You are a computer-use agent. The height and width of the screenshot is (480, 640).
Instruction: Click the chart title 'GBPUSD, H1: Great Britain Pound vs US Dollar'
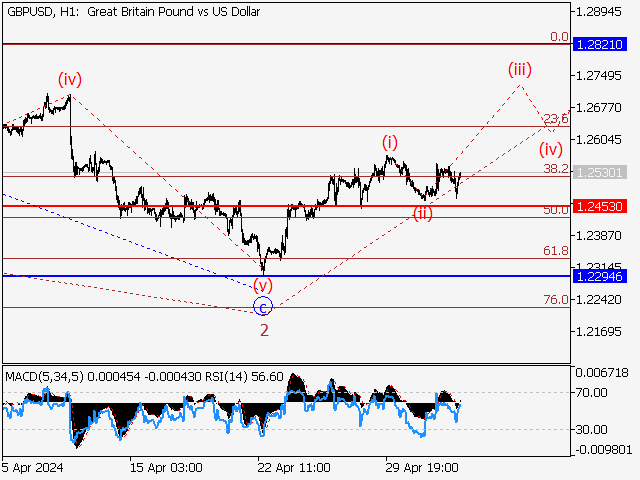click(x=133, y=12)
